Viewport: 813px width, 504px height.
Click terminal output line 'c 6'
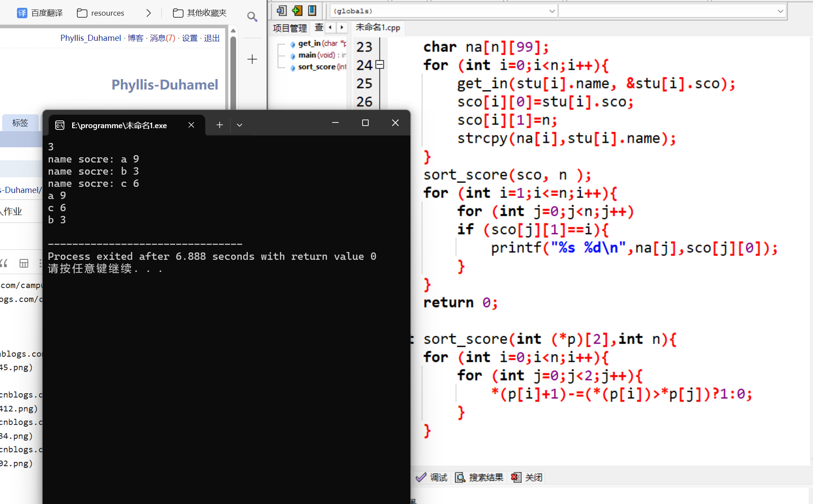click(x=57, y=208)
